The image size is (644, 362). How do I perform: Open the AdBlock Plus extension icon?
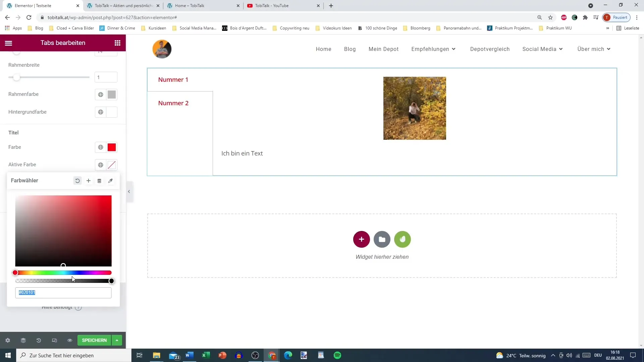564,17
